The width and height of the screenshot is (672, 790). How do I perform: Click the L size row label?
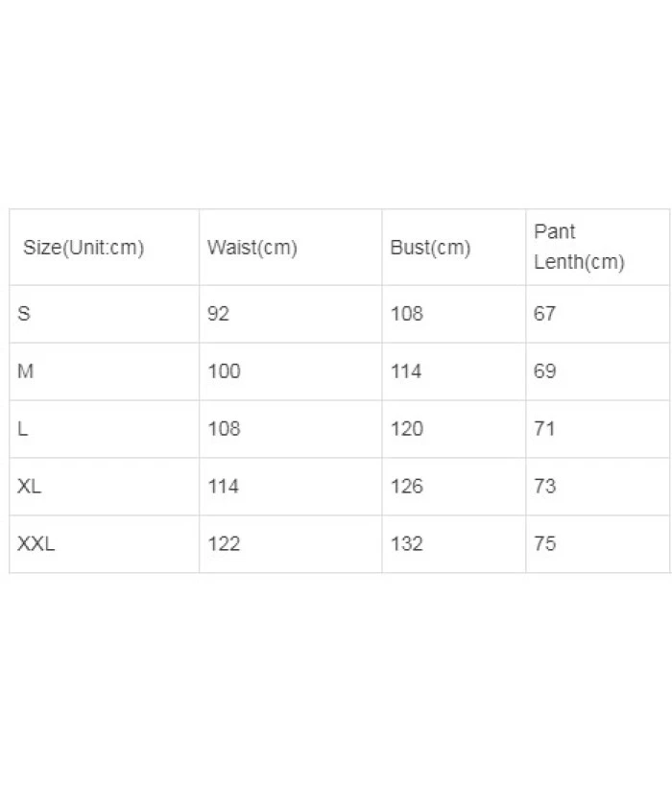23,429
